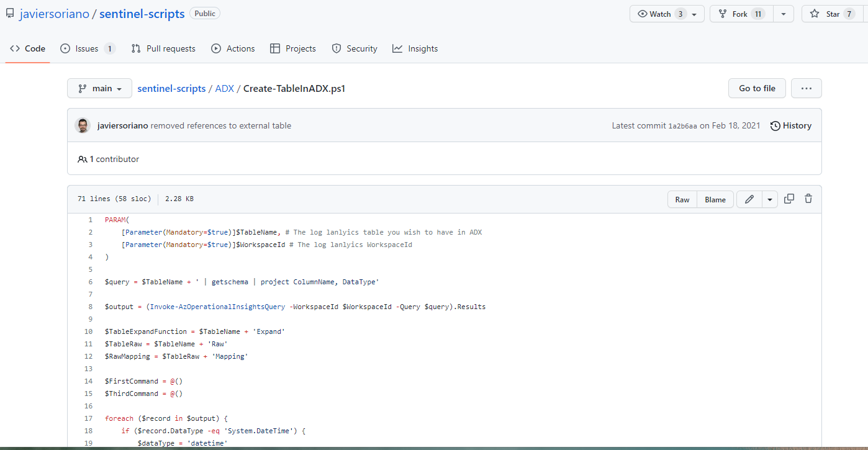868x450 pixels.
Task: Copy raw contents with the copy icon
Action: tap(789, 199)
